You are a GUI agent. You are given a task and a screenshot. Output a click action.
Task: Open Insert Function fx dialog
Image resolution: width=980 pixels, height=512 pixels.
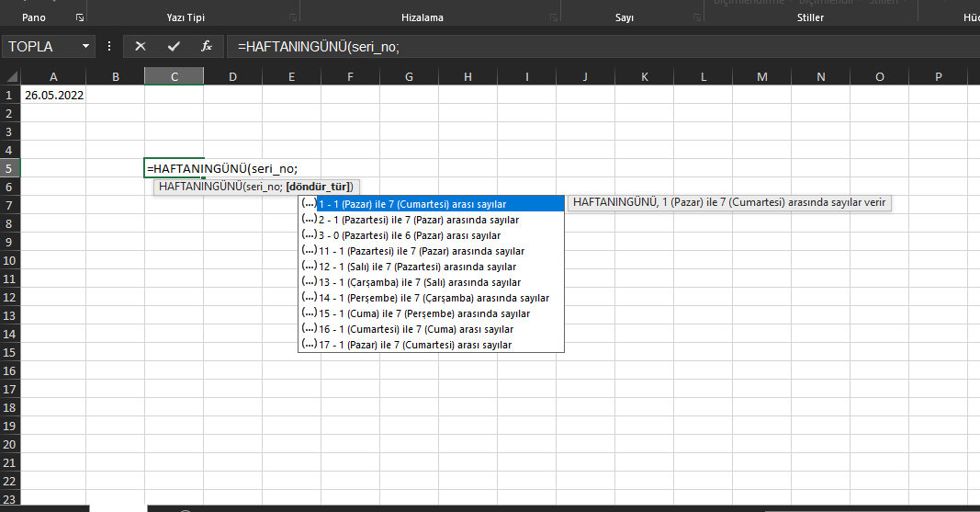pos(207,46)
